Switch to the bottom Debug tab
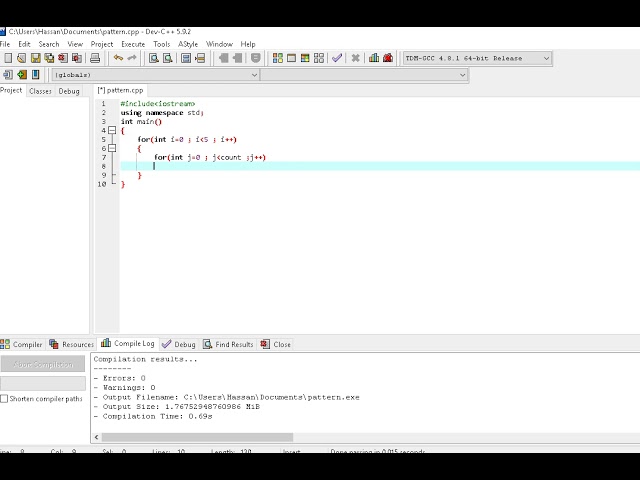Screen dimensions: 640x480 [x=179, y=344]
